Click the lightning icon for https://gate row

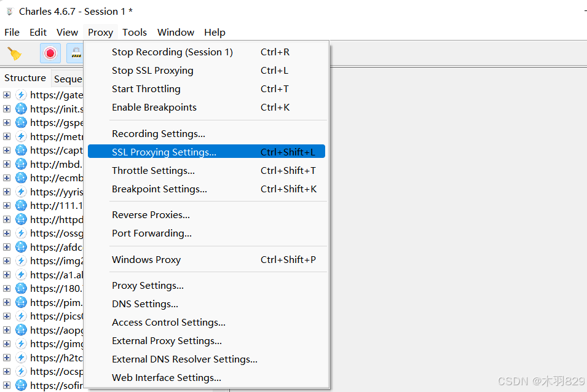pyautogui.click(x=22, y=95)
